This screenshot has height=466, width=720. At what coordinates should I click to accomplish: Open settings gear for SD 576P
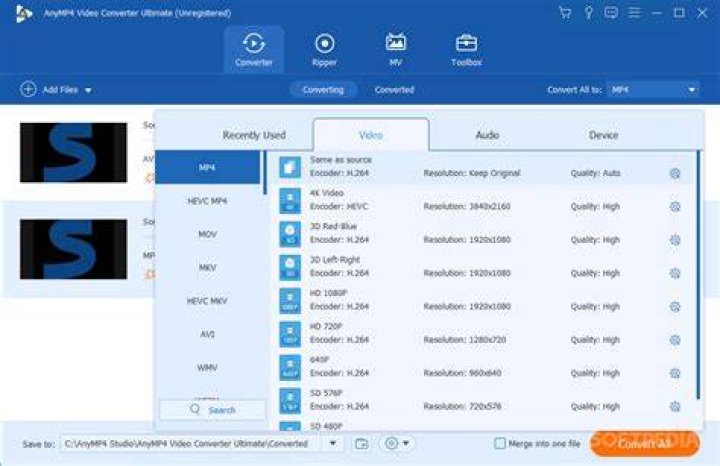[675, 406]
